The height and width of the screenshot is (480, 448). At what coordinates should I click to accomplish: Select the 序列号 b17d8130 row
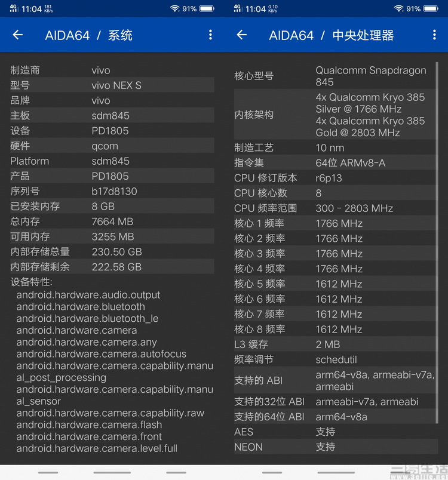[112, 191]
